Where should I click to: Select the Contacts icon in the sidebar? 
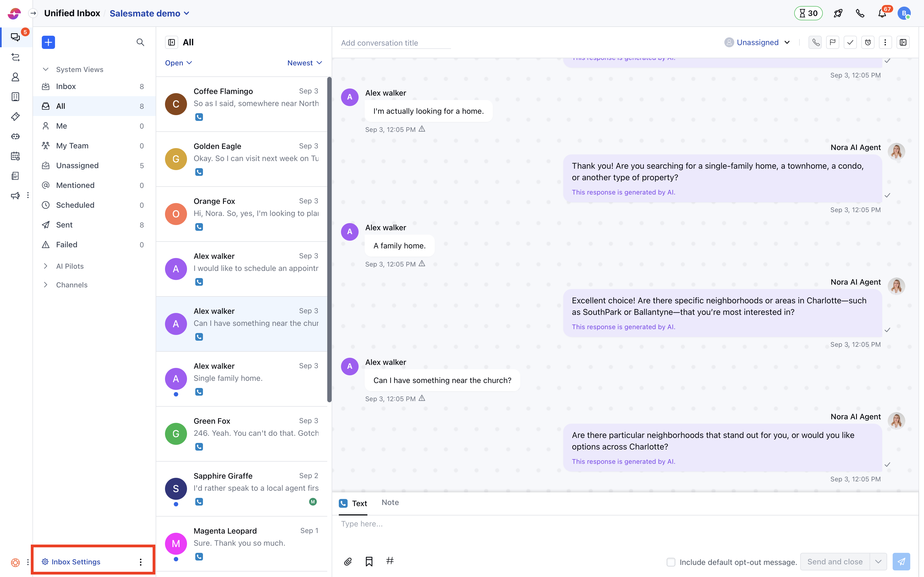(x=15, y=77)
